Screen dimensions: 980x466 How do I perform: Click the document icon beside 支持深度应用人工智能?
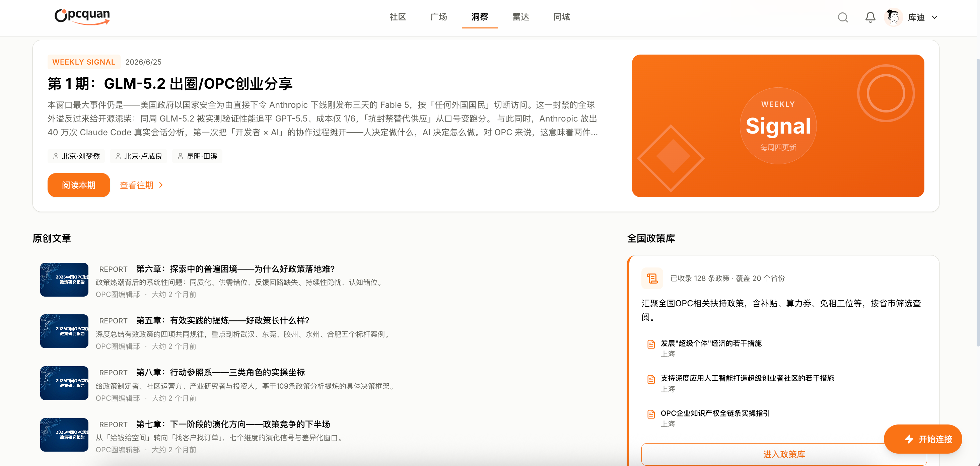pos(651,379)
